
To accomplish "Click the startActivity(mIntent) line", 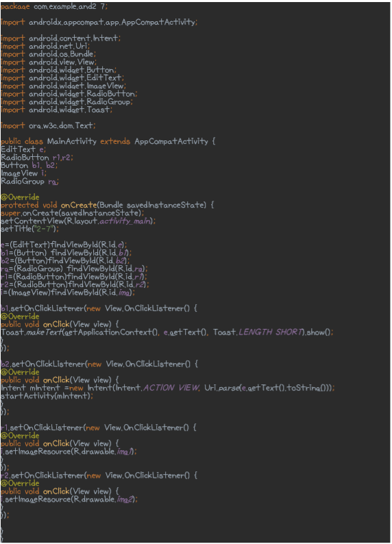I will (47, 396).
